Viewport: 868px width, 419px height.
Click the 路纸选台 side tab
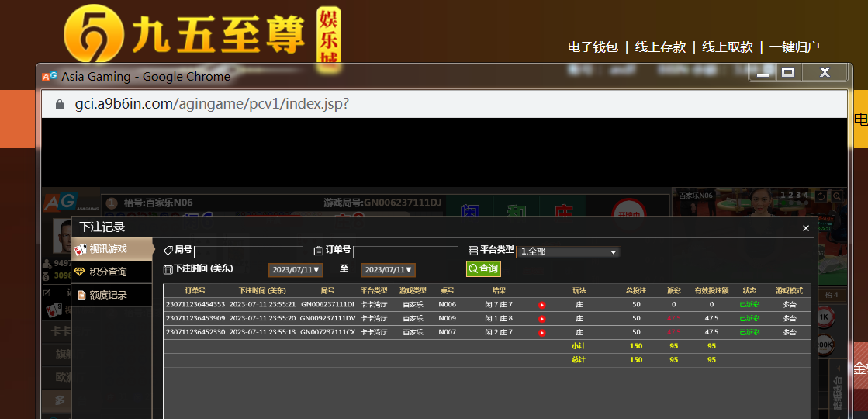click(836, 394)
